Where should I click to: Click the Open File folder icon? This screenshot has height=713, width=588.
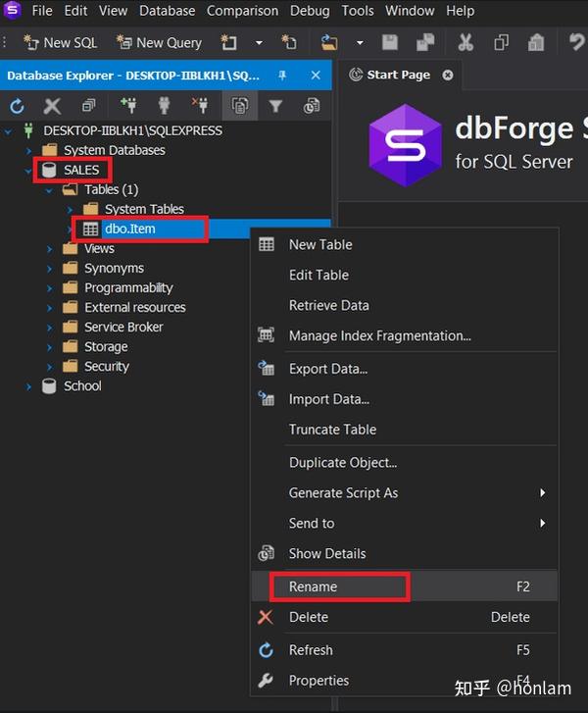pyautogui.click(x=329, y=43)
